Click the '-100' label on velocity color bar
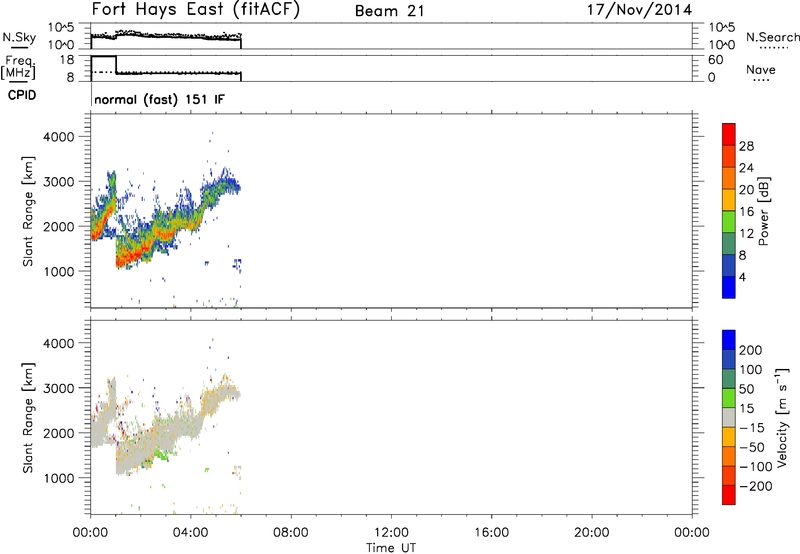The height and width of the screenshot is (554, 800). (x=756, y=467)
